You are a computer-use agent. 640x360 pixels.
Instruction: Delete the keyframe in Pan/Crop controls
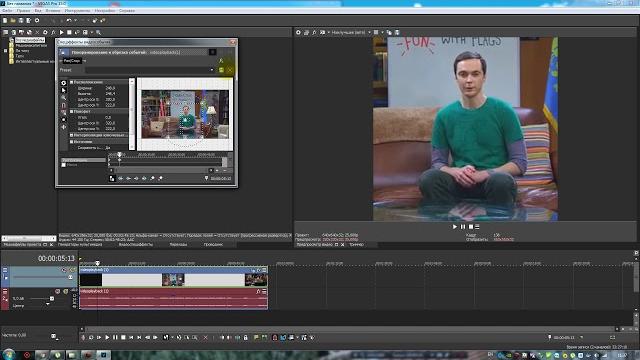point(160,178)
